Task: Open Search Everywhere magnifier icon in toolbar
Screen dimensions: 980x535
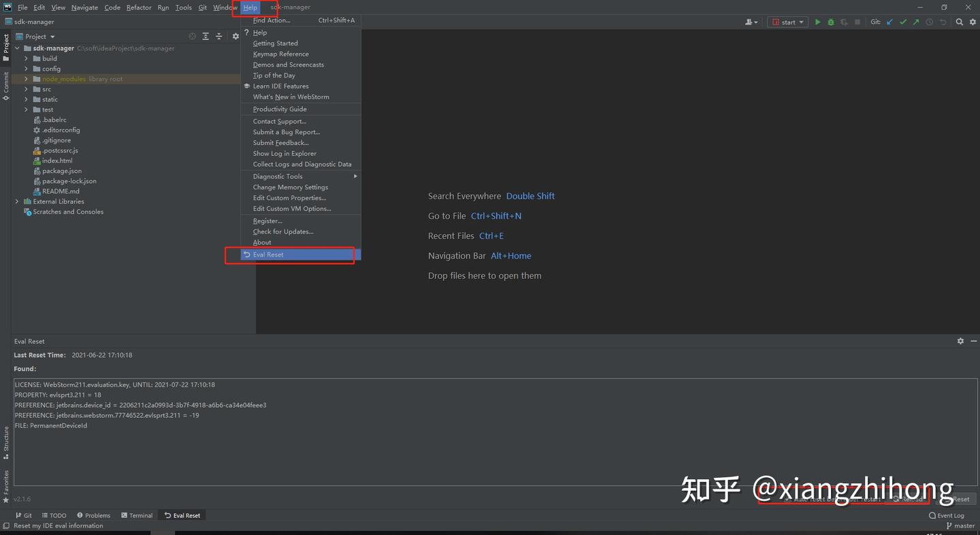Action: tap(960, 22)
